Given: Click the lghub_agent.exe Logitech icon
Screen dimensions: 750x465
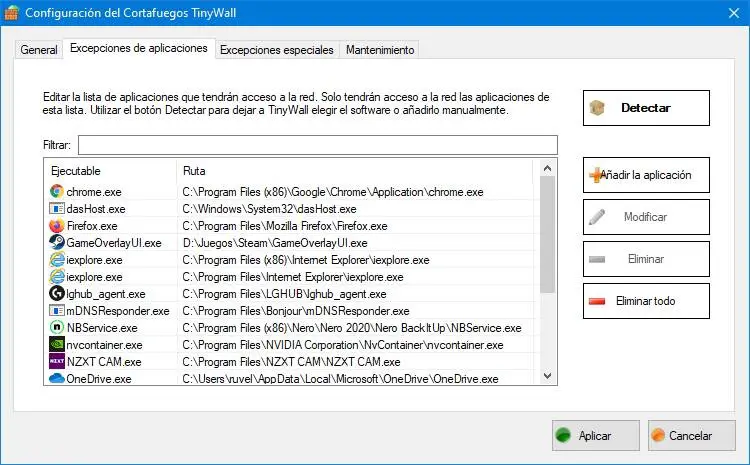Looking at the screenshot, I should tap(56, 294).
